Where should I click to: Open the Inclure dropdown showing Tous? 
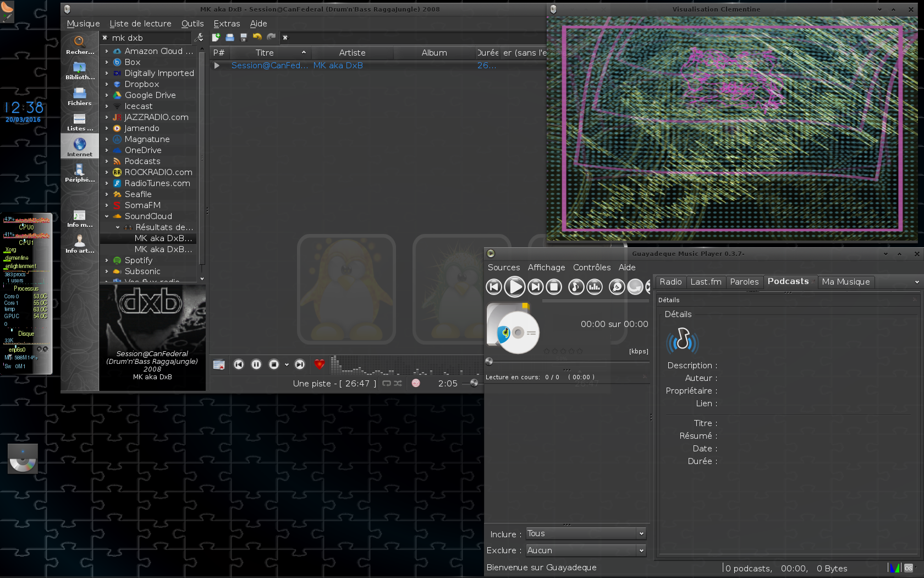585,533
